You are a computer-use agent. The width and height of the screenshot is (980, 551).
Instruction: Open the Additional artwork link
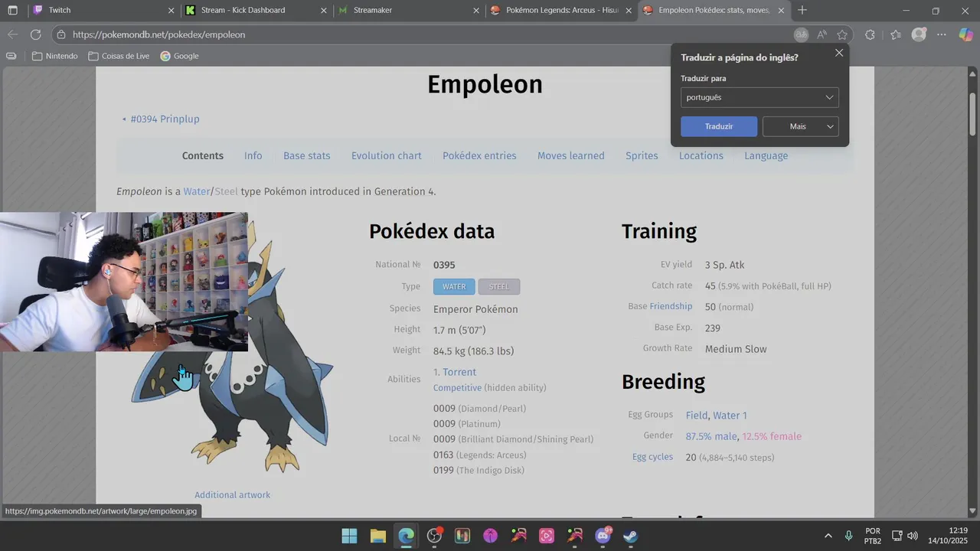coord(232,495)
